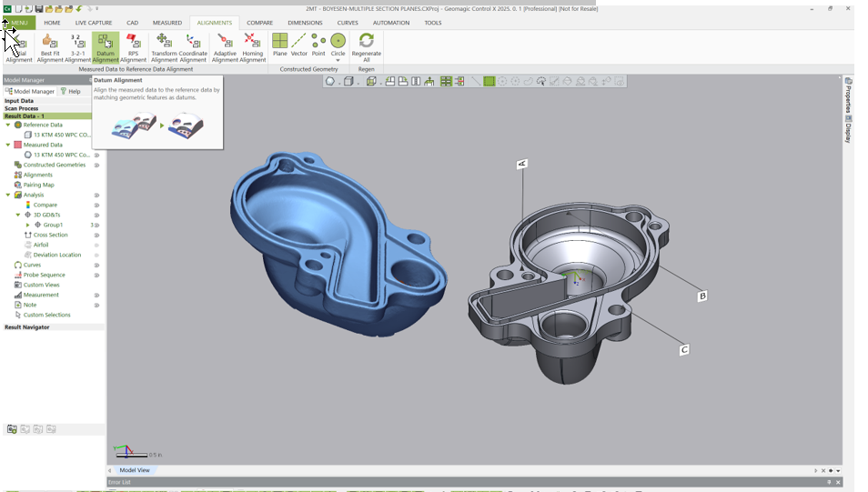Select the Adaptive Alignment tool
868x492 pixels.
tap(225, 47)
